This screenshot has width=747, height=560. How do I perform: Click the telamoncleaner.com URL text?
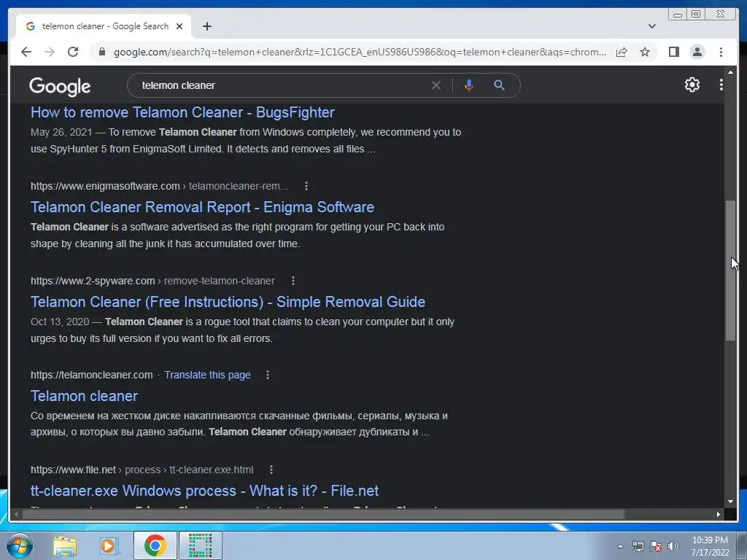91,375
